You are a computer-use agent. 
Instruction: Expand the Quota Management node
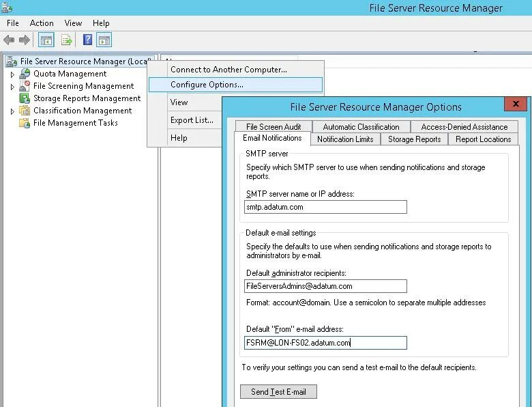point(12,74)
